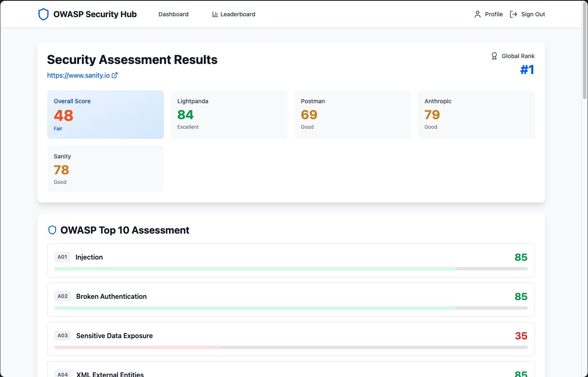588x377 pixels.
Task: Click the XML External Entities row label
Action: click(x=110, y=374)
